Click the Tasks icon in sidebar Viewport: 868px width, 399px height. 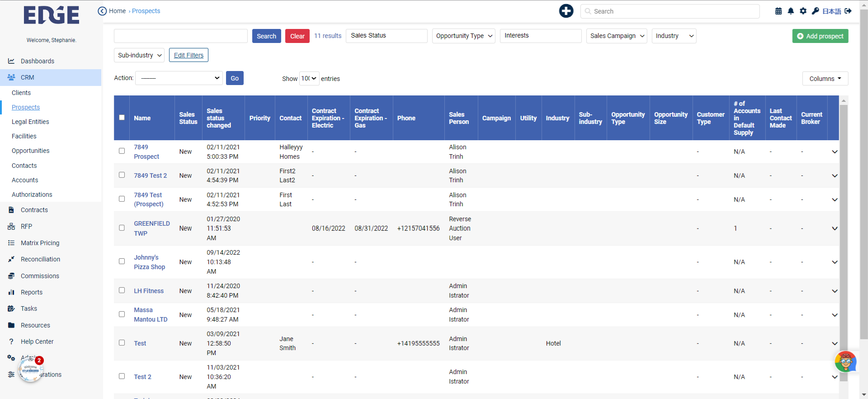11,309
